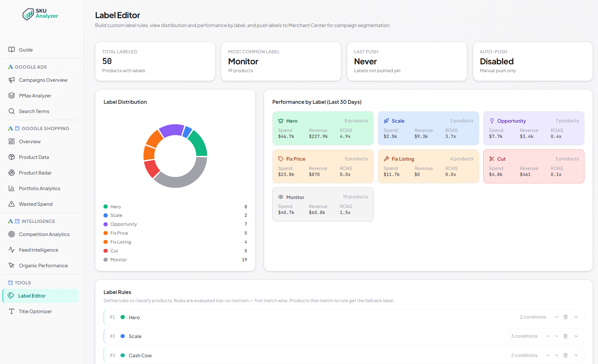Open Portfolio Analytics chart icon
Viewport: 598px width, 364px height.
click(x=12, y=188)
